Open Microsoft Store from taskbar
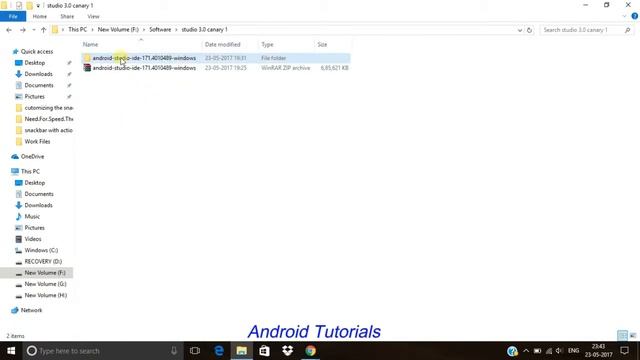Screen dimensions: 640x360 click(x=264, y=351)
